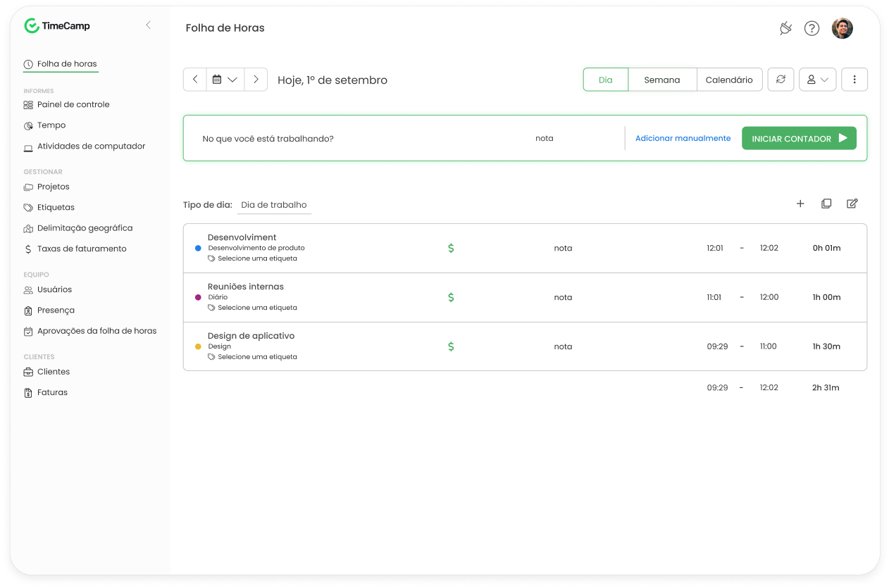The image size is (889, 588).
Task: Click the plug integrations icon in header
Action: 785,28
